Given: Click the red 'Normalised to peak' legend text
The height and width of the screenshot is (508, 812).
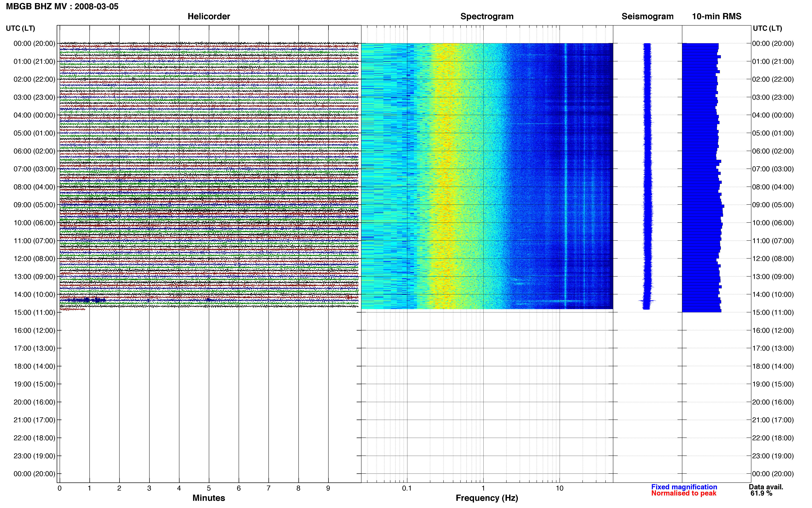Looking at the screenshot, I should [684, 493].
